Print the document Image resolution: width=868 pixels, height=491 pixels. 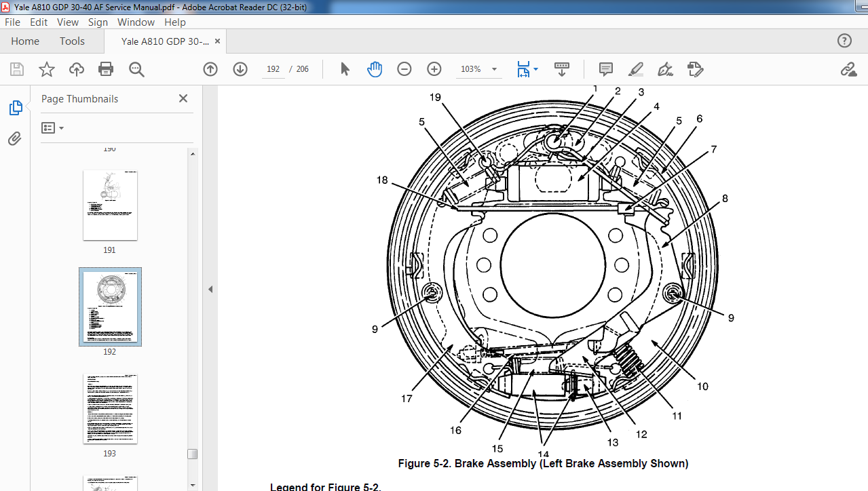point(106,69)
